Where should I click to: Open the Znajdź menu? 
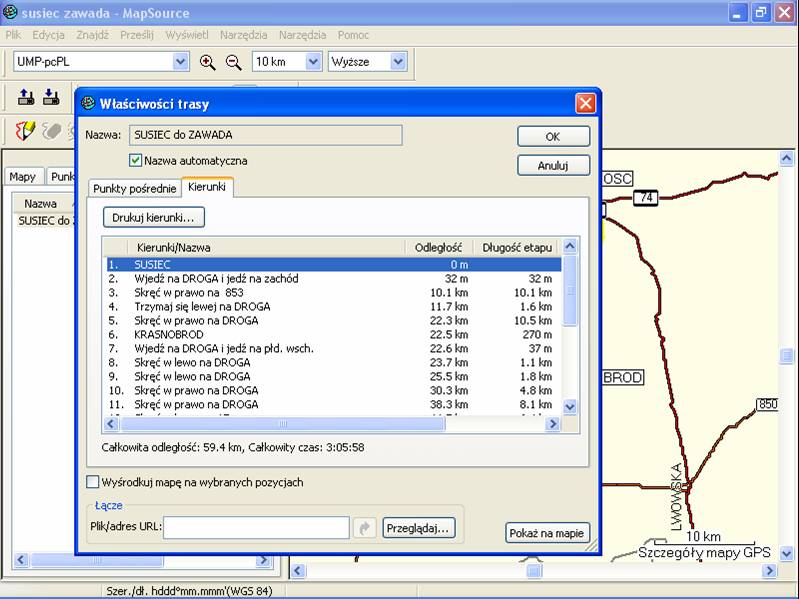pos(93,35)
